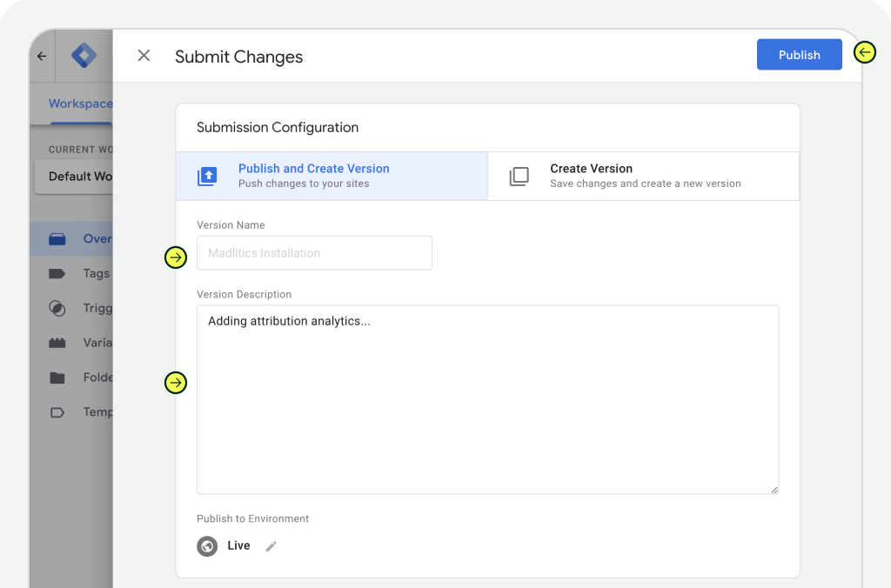Focus the Version Name input field

click(x=314, y=253)
